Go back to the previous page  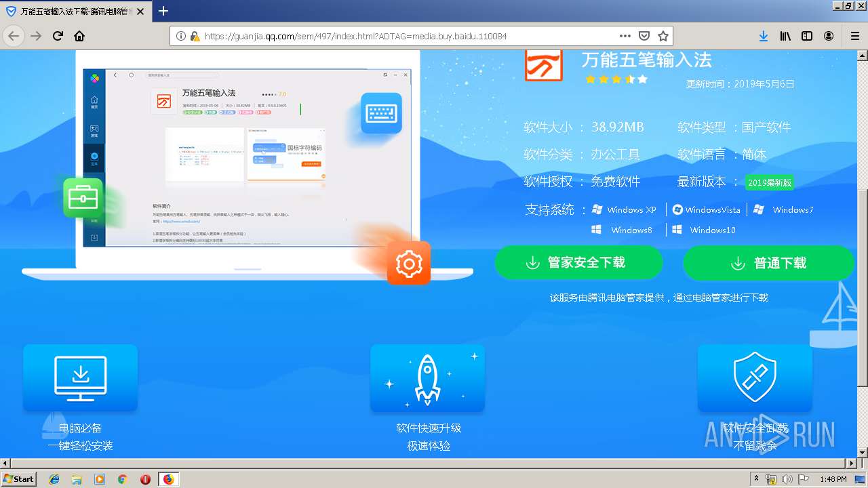pyautogui.click(x=14, y=36)
